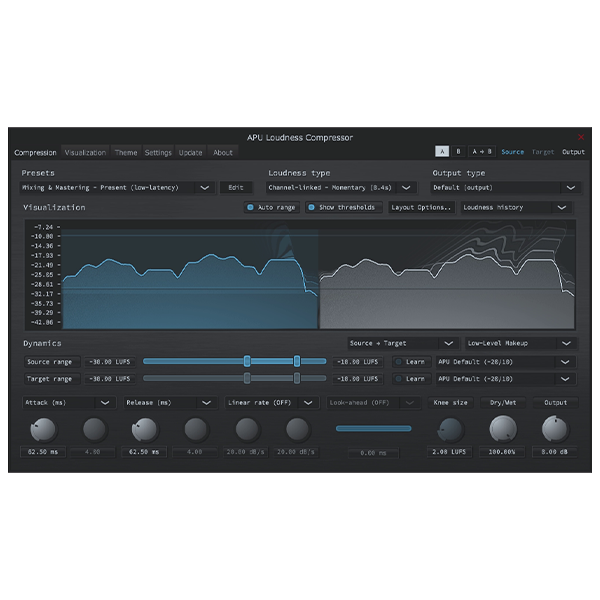Click the first Linear rate knob

pyautogui.click(x=246, y=429)
